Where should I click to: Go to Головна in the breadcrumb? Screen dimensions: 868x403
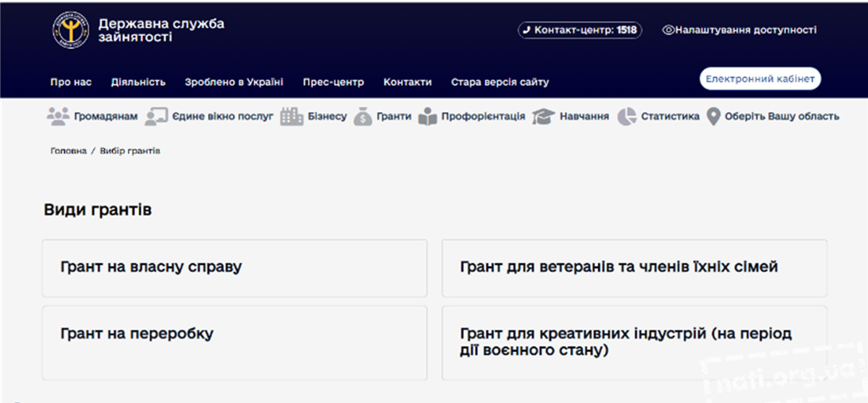click(68, 151)
